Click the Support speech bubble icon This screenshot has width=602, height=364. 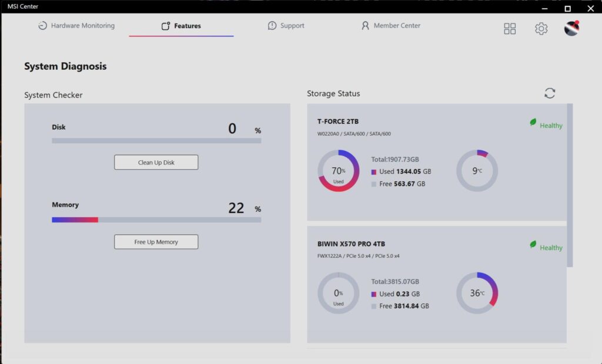pos(272,25)
